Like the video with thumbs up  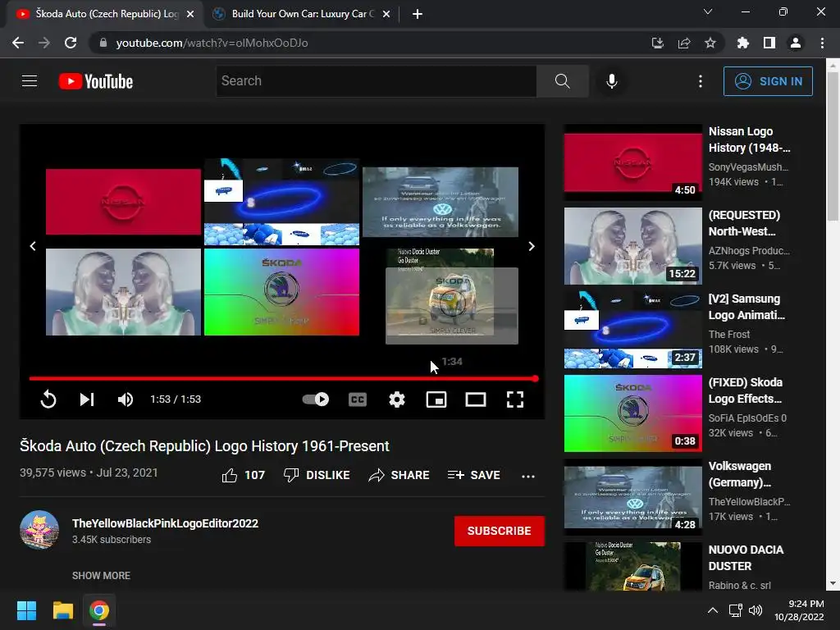pyautogui.click(x=243, y=475)
